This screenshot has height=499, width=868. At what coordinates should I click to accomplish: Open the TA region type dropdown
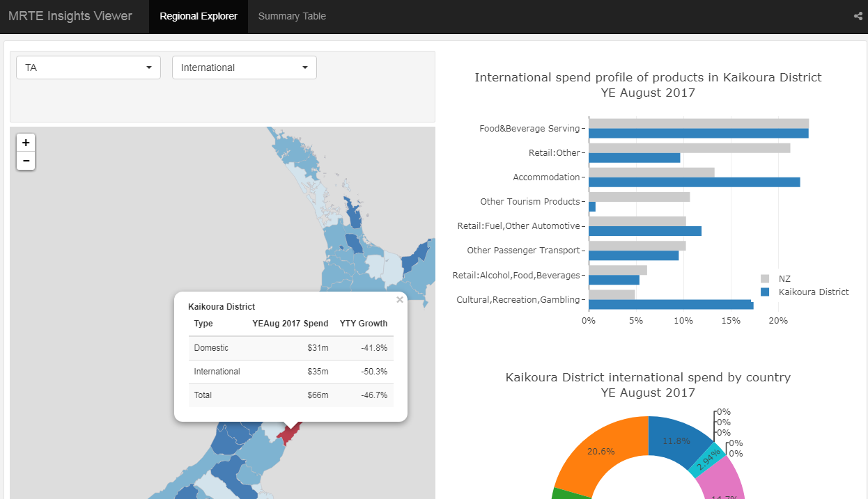[x=88, y=68]
